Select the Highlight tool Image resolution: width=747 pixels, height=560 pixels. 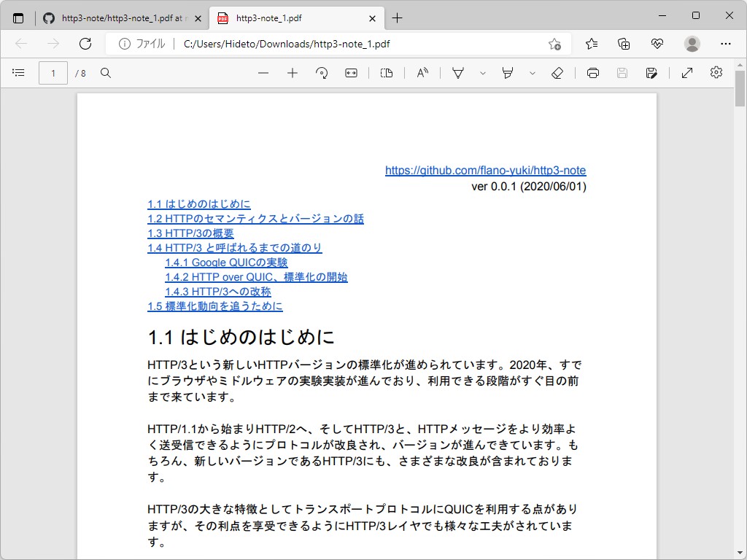pos(508,73)
